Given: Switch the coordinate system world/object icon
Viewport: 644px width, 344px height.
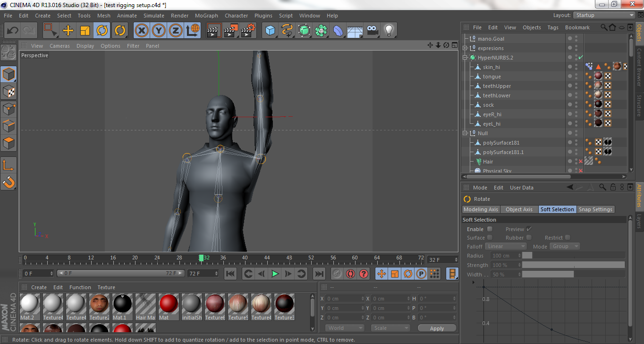Looking at the screenshot, I should pyautogui.click(x=193, y=31).
